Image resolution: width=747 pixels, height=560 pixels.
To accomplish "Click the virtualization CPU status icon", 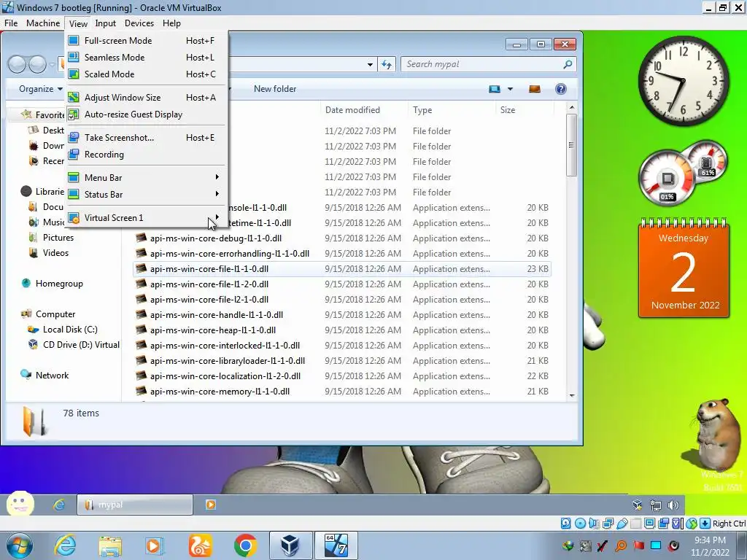I will point(678,524).
